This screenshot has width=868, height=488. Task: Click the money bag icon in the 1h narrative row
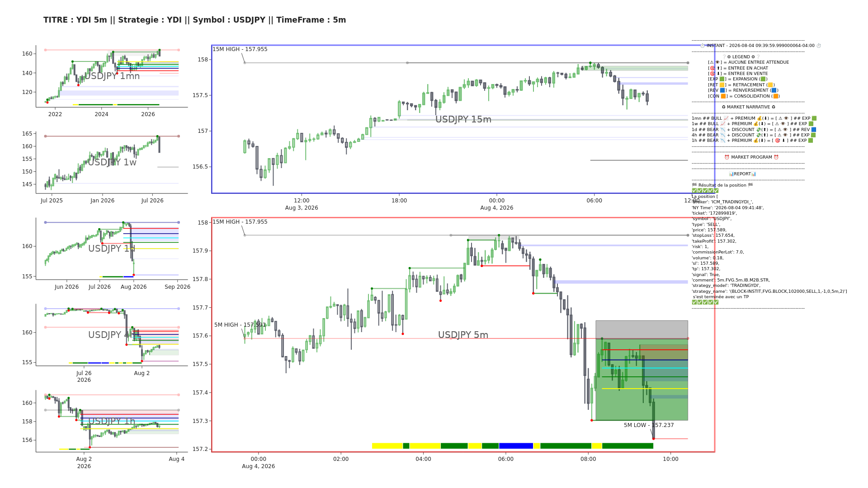tap(756, 141)
